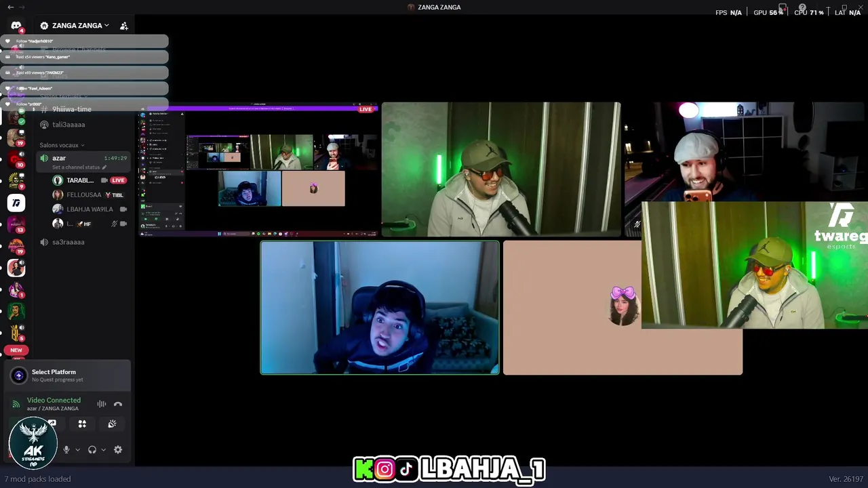The height and width of the screenshot is (488, 868).
Task: Click the FPS N/A overlay readout
Action: click(728, 12)
